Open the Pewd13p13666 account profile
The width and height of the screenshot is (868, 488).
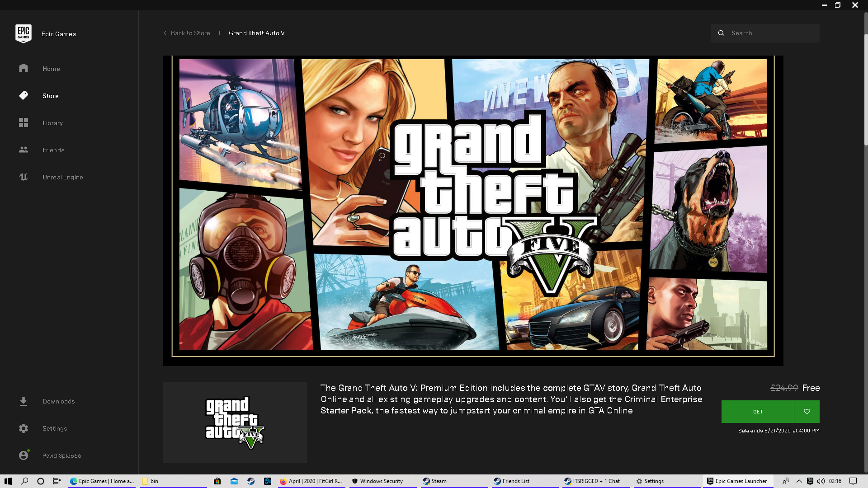61,455
